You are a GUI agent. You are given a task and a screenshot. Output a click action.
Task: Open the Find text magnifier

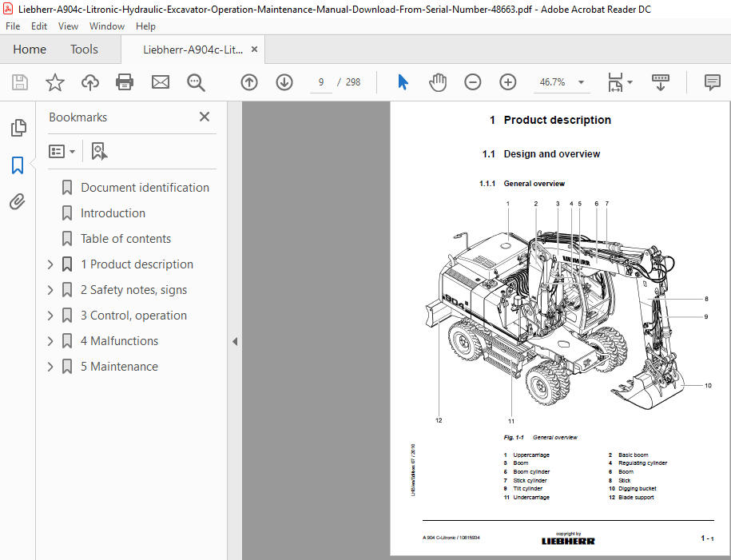click(196, 82)
